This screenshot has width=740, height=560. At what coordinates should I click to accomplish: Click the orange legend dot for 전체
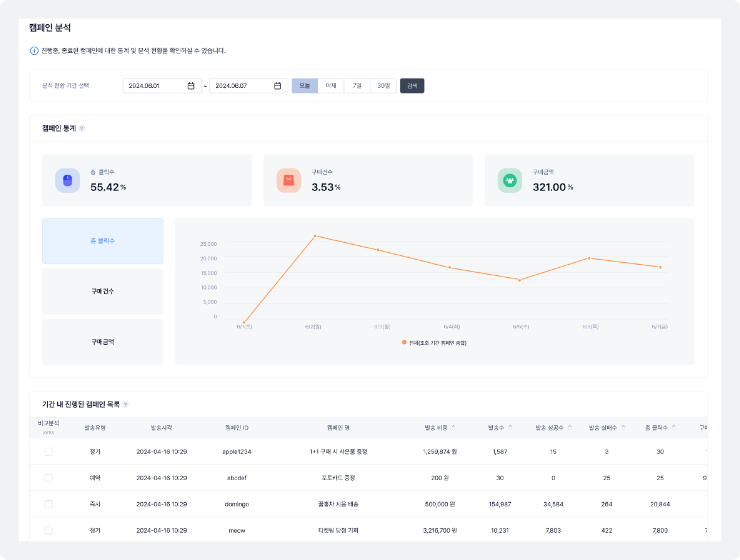(x=404, y=342)
